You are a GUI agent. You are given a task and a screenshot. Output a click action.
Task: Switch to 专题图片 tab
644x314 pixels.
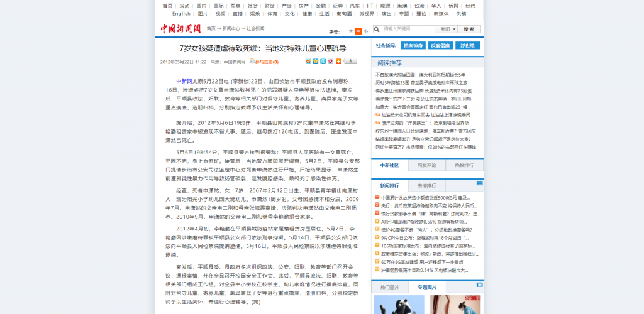pos(428,288)
